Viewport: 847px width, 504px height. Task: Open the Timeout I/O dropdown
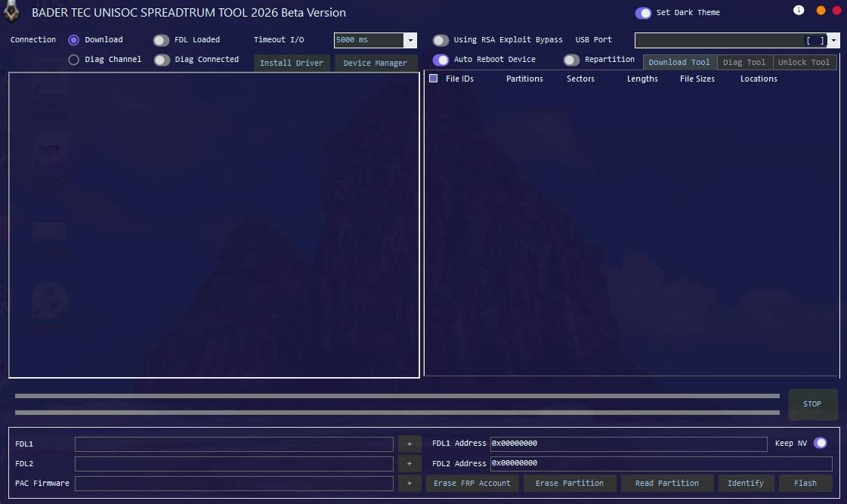pyautogui.click(x=410, y=40)
